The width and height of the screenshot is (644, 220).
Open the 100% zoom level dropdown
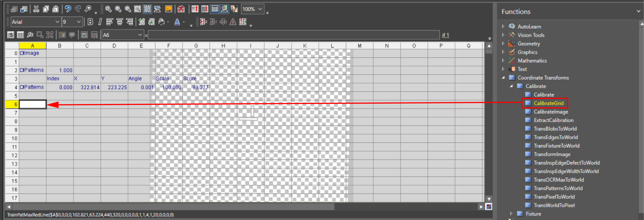coord(260,9)
